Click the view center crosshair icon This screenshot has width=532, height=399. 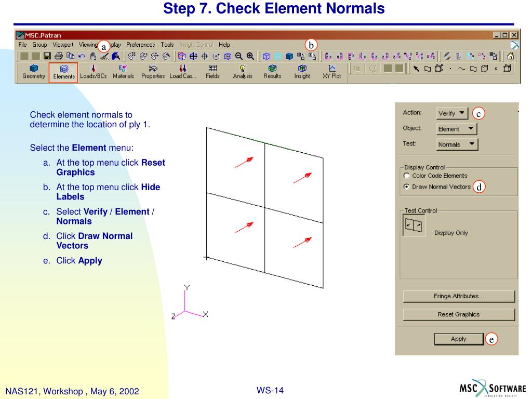tap(205, 56)
